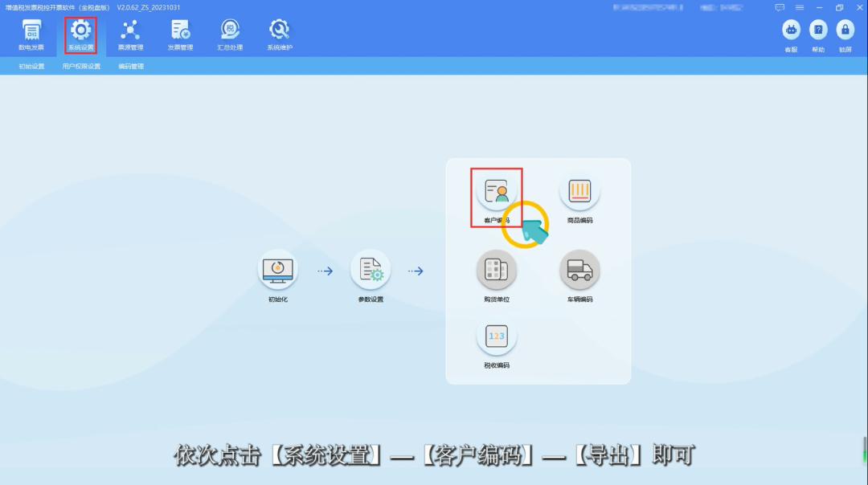This screenshot has height=485, width=868.
Task: Open the 税收编码 123 icon
Action: 497,336
